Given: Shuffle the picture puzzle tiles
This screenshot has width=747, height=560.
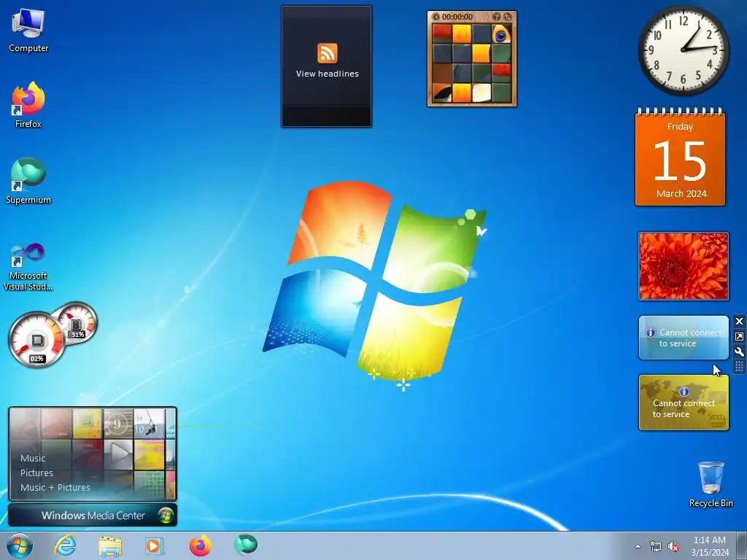Looking at the screenshot, I should (x=508, y=17).
